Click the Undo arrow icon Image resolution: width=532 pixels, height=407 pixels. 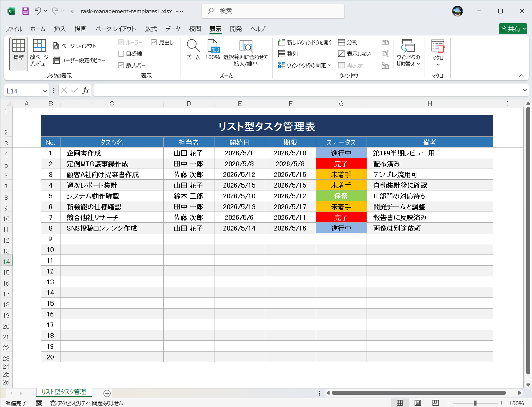38,11
